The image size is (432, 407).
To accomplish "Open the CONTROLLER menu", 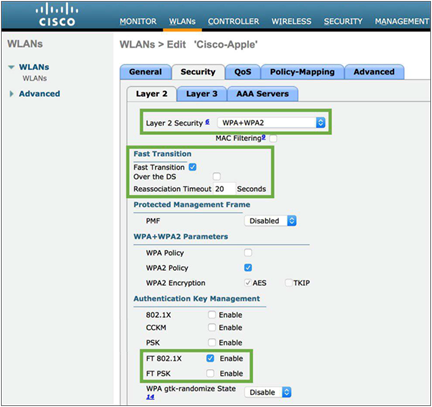I will click(233, 21).
